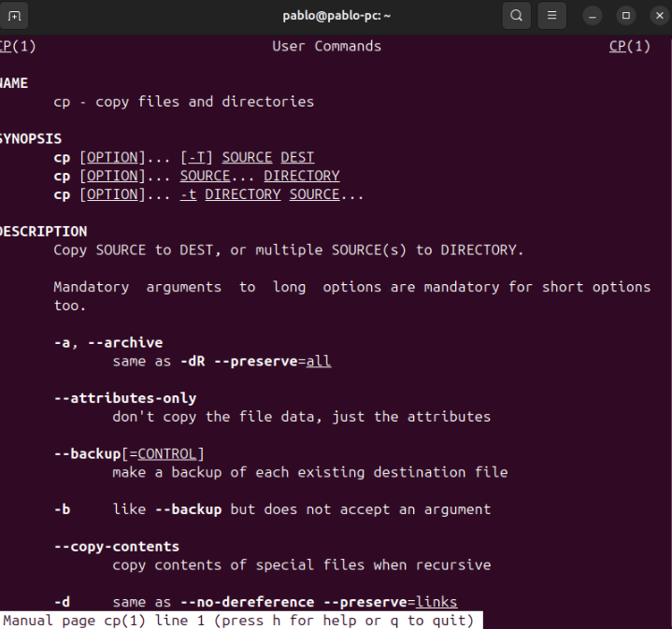Click the '-b' option label
672x629 pixels.
click(x=62, y=509)
